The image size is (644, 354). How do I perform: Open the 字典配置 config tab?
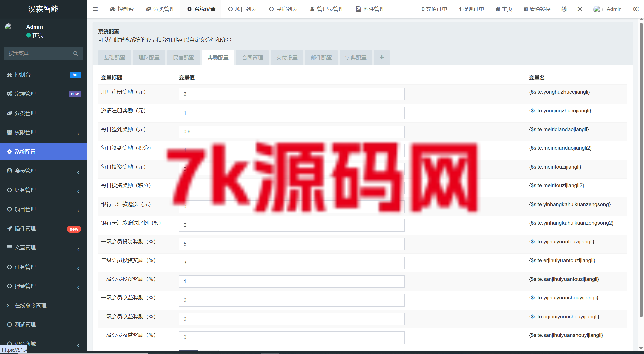pyautogui.click(x=356, y=58)
